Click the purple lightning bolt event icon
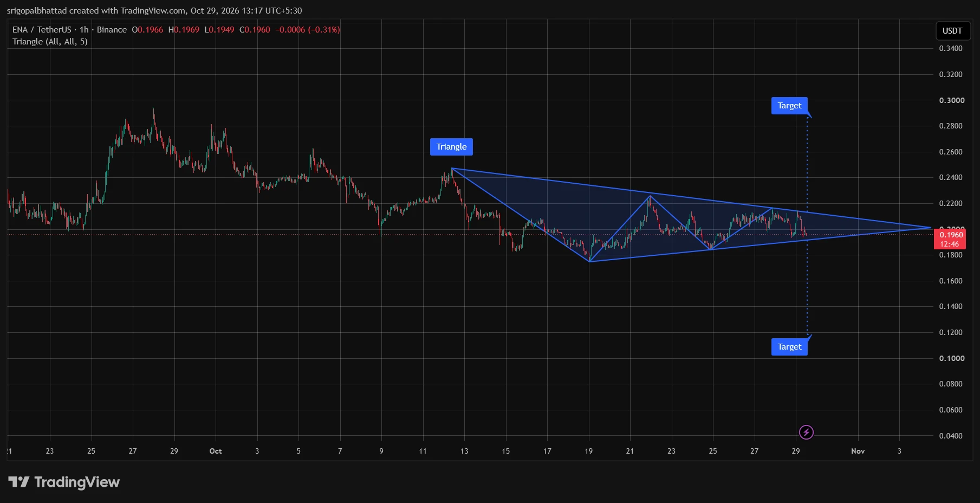The image size is (980, 503). [806, 432]
